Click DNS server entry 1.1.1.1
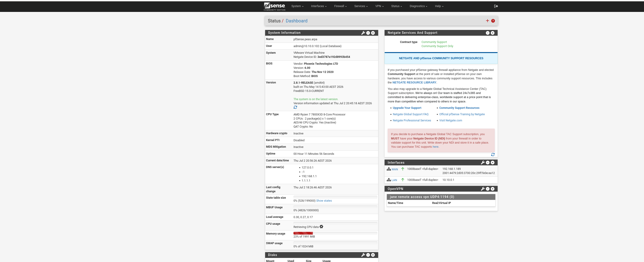The width and height of the screenshot is (644, 262). point(306,180)
